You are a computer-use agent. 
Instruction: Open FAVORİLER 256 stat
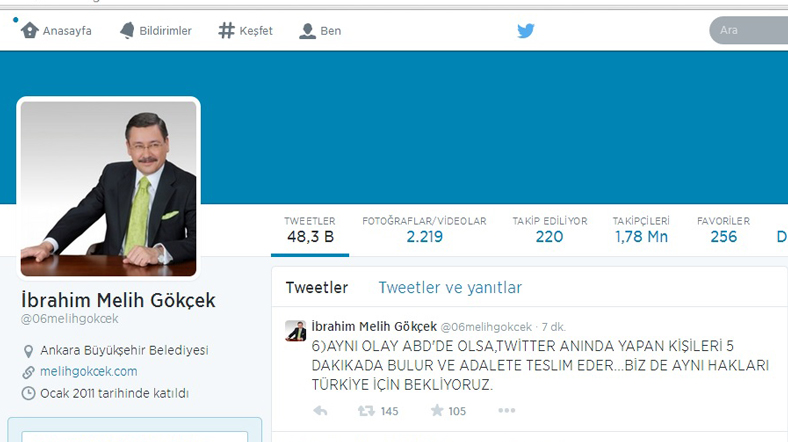tap(723, 230)
